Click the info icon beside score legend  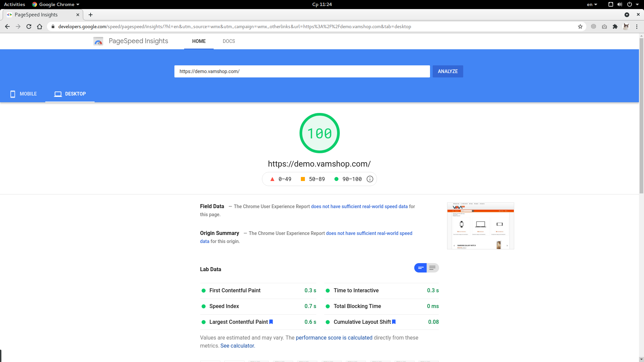click(370, 179)
